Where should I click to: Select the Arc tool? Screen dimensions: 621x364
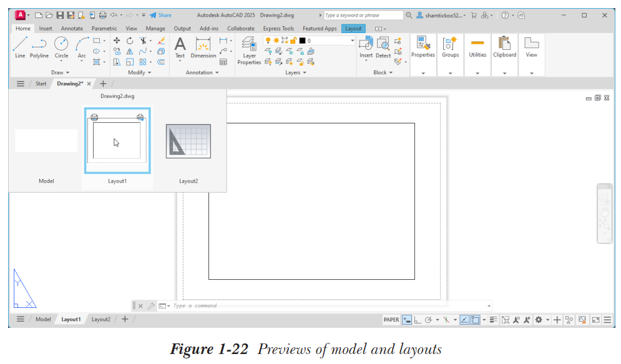point(82,47)
